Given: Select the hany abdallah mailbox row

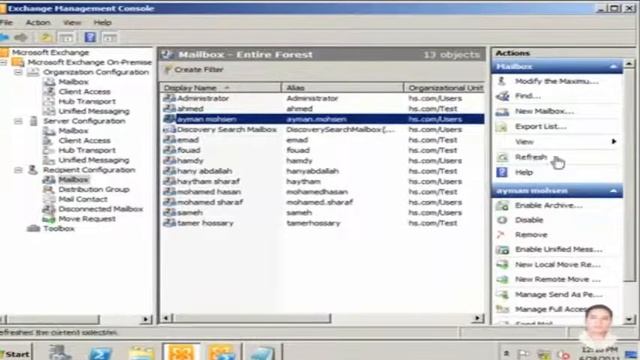Looking at the screenshot, I should coord(322,171).
